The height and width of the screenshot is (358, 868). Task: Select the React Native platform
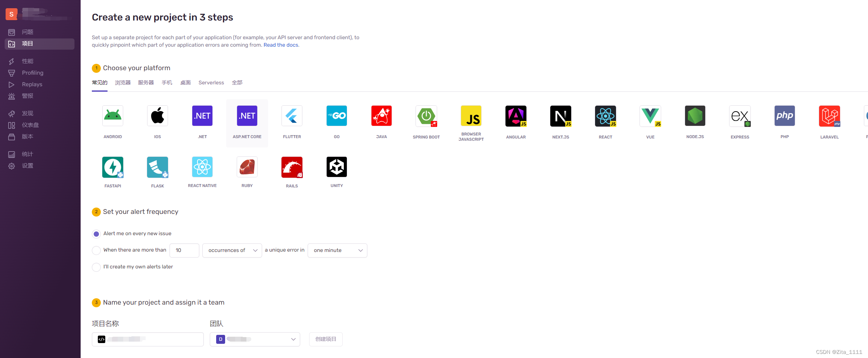(202, 167)
